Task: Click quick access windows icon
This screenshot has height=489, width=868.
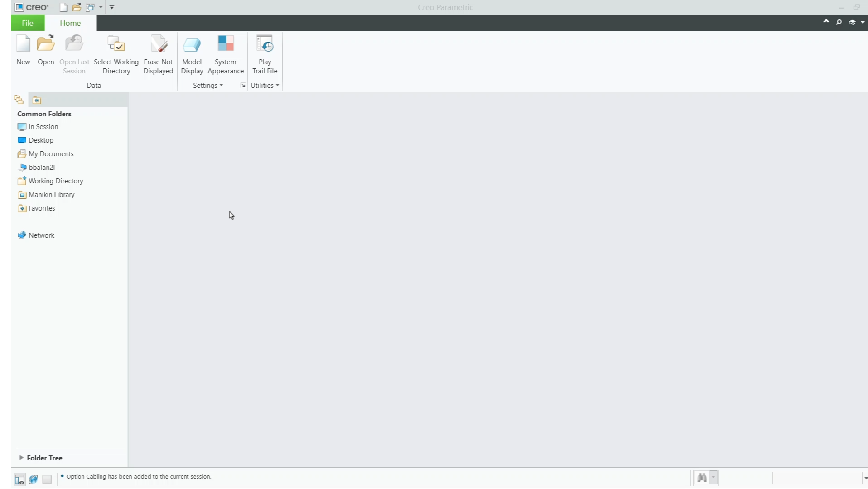Action: [x=90, y=7]
